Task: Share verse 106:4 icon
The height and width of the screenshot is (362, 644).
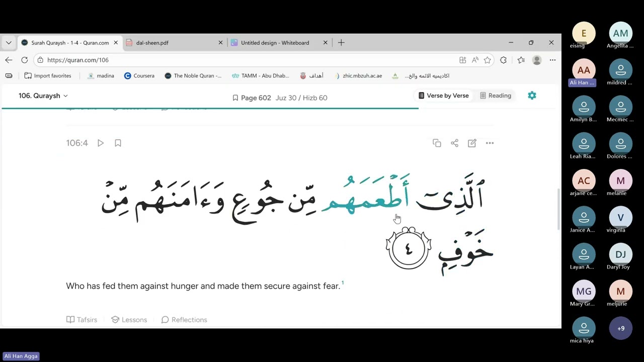Action: pyautogui.click(x=454, y=143)
